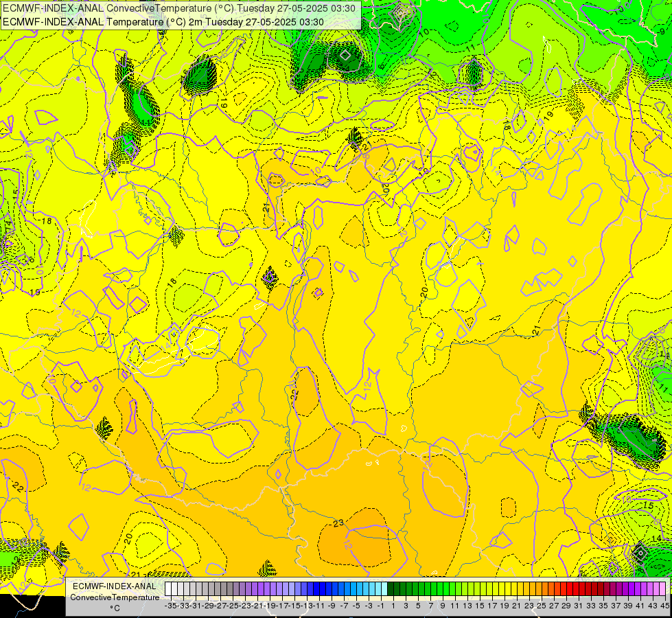This screenshot has height=618, width=672.
Task: Click the -35 value on the legend scale
Action: coord(172,606)
